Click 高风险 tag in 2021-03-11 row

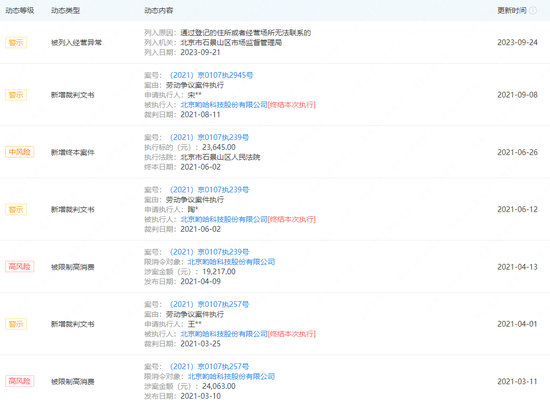tap(19, 381)
